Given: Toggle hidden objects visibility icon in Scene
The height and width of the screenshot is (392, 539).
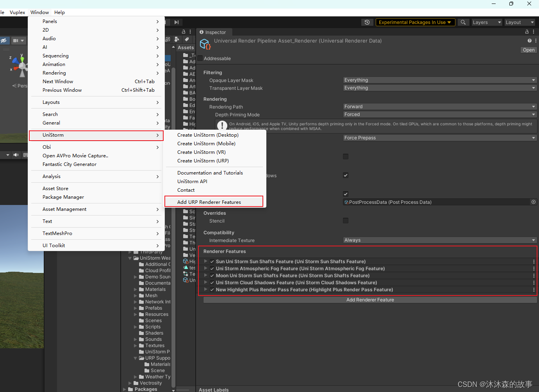Looking at the screenshot, I should tap(4, 41).
